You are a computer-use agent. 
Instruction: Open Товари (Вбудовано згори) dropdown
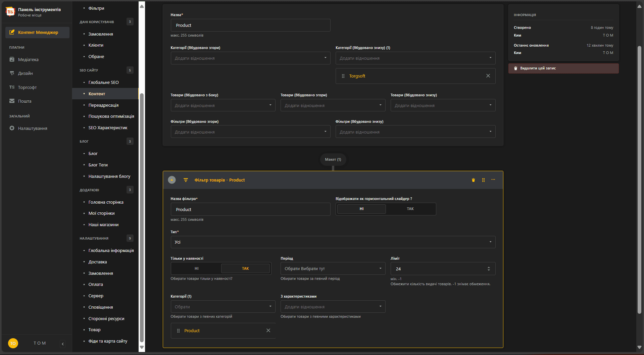[x=333, y=105]
